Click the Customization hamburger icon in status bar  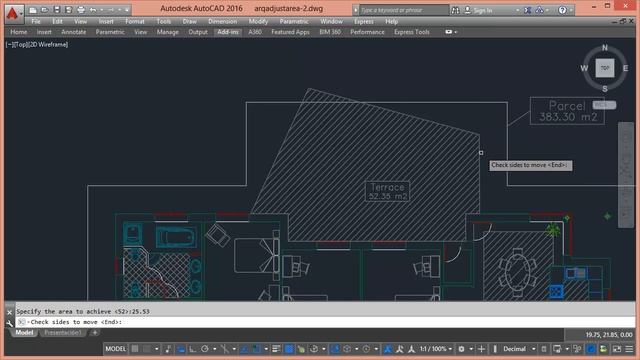[x=629, y=349]
